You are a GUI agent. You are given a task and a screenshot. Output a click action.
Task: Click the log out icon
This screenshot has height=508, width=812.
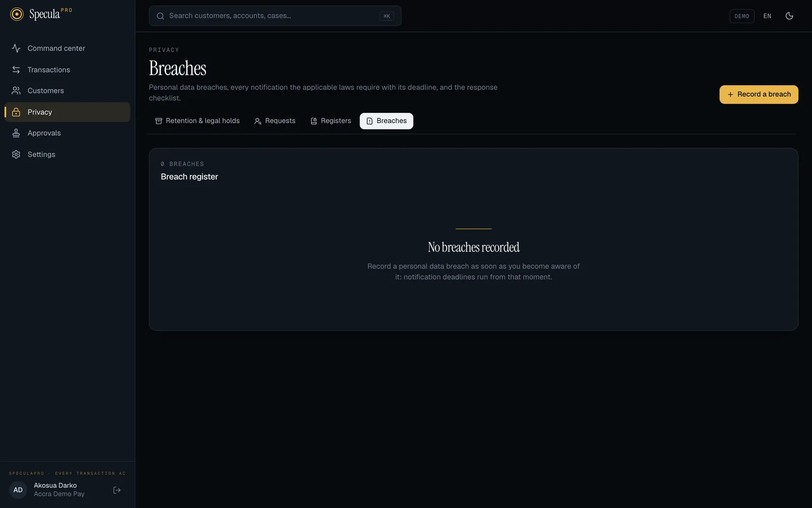(x=117, y=490)
